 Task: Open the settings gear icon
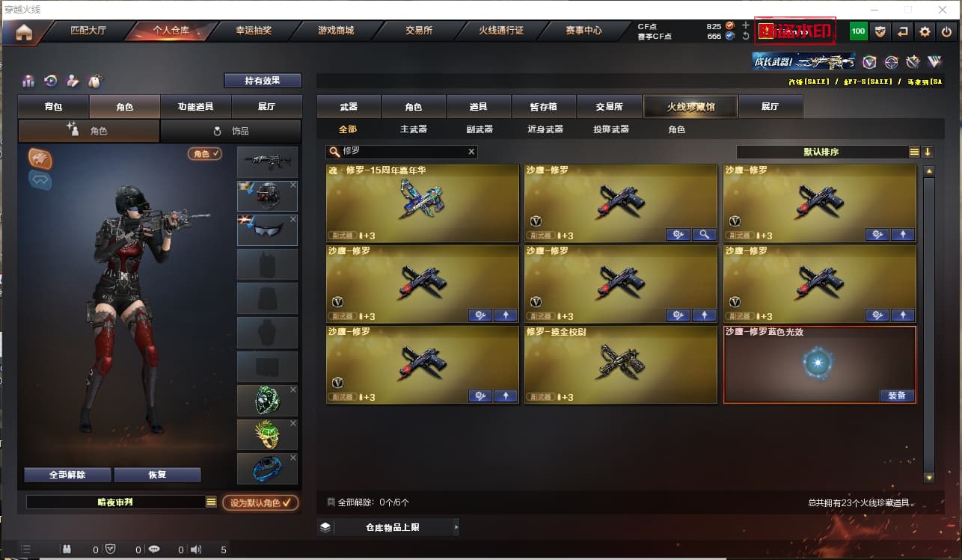tap(925, 31)
